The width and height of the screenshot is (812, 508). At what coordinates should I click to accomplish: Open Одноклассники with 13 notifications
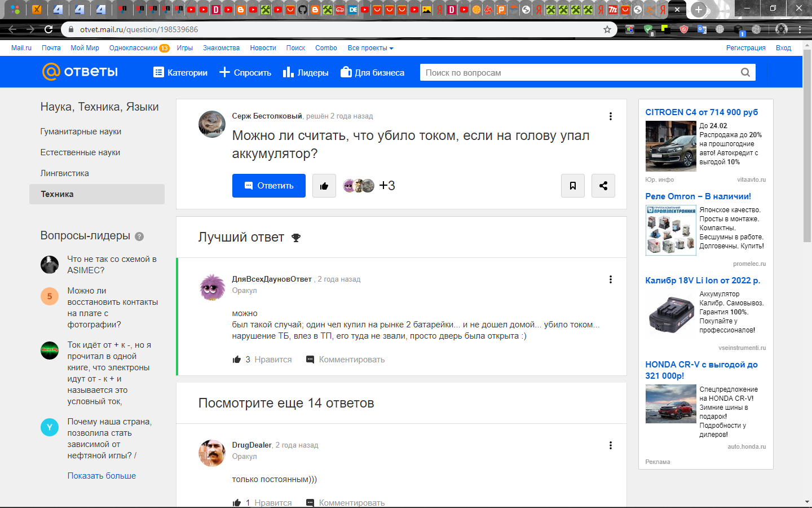click(x=139, y=48)
